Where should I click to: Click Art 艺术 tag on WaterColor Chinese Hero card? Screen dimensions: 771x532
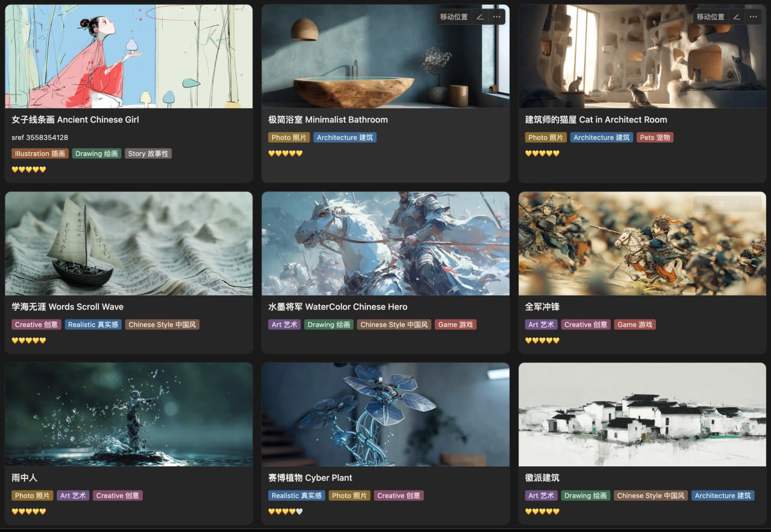point(284,325)
